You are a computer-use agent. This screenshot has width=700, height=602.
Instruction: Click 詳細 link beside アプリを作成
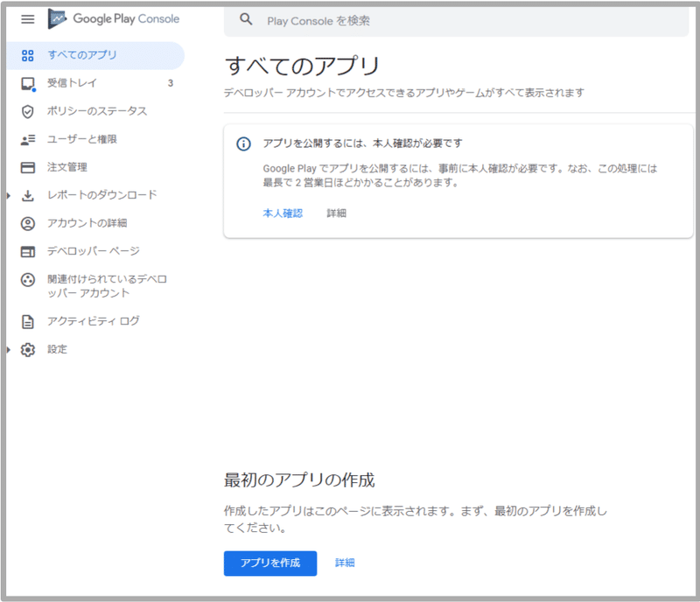tap(345, 563)
